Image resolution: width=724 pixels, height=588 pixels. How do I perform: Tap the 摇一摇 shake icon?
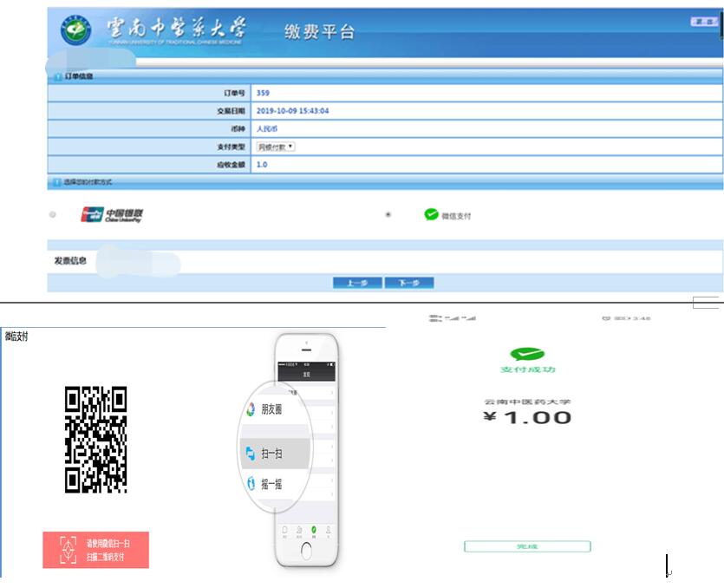coord(250,484)
